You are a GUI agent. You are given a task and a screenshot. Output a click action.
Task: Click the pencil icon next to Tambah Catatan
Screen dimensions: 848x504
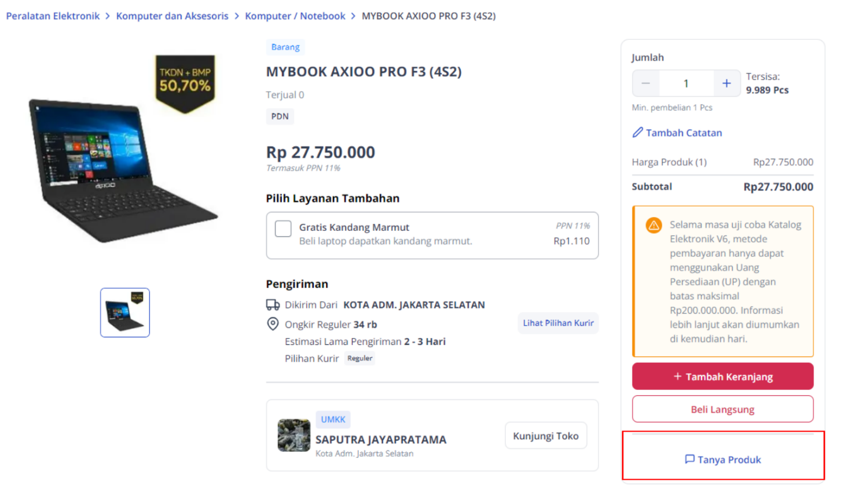638,133
